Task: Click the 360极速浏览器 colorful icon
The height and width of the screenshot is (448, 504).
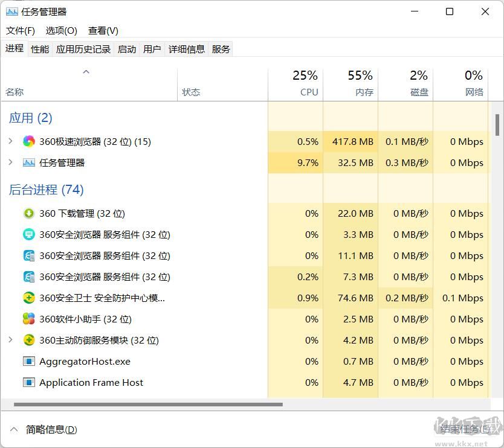Action: click(28, 141)
